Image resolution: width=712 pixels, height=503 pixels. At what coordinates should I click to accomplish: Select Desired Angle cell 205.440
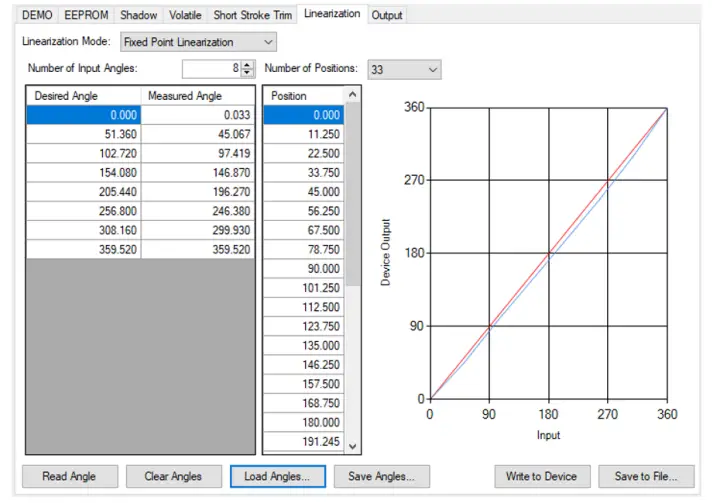84,192
